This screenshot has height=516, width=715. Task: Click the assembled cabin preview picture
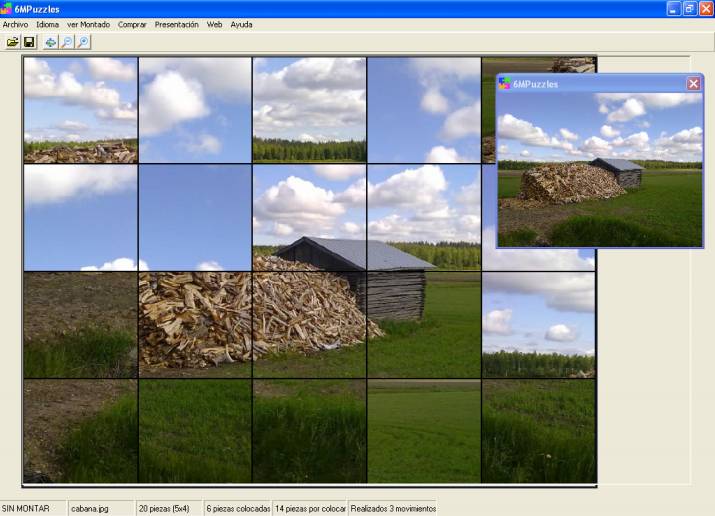tap(600, 170)
